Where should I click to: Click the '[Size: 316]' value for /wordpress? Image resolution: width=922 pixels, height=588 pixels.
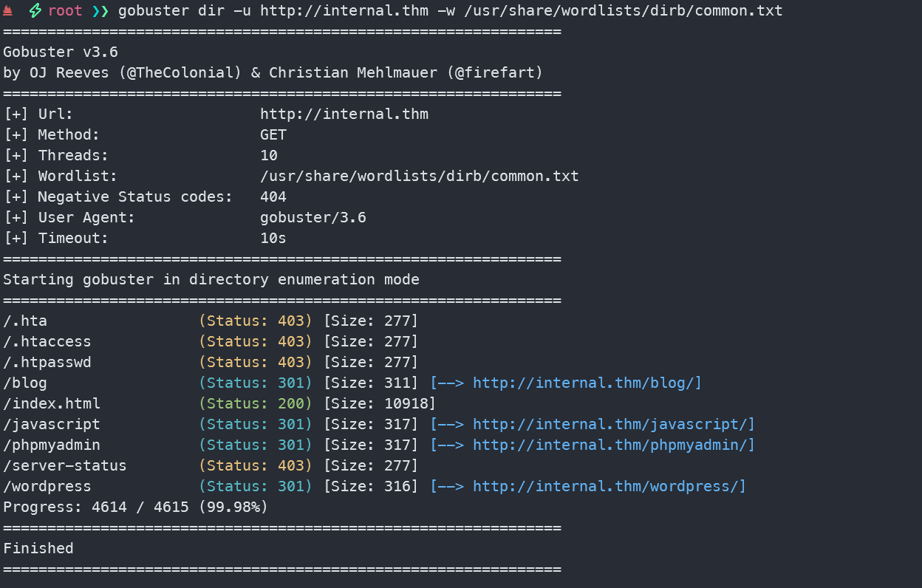point(371,487)
